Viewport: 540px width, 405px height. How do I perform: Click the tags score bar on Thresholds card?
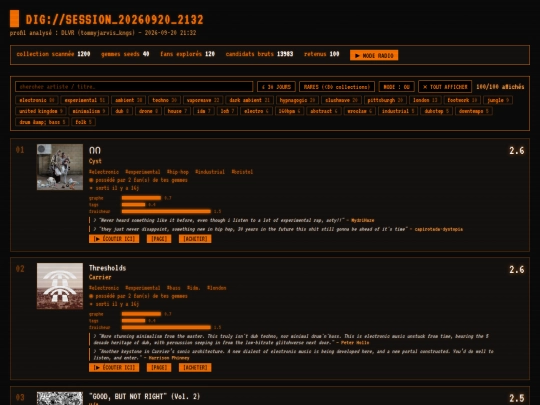pos(134,321)
